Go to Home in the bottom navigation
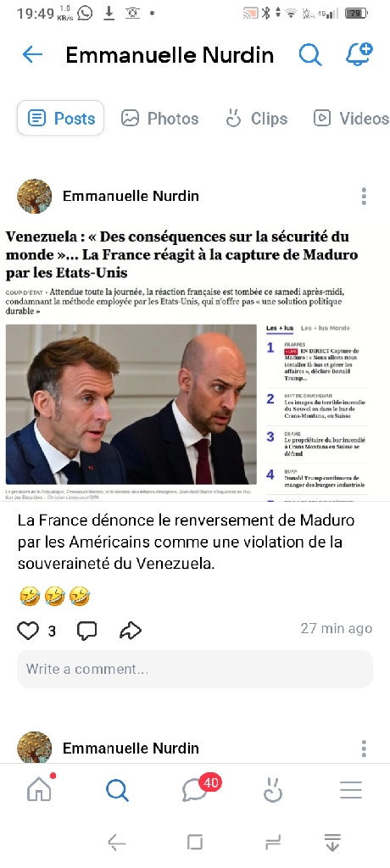 click(39, 789)
